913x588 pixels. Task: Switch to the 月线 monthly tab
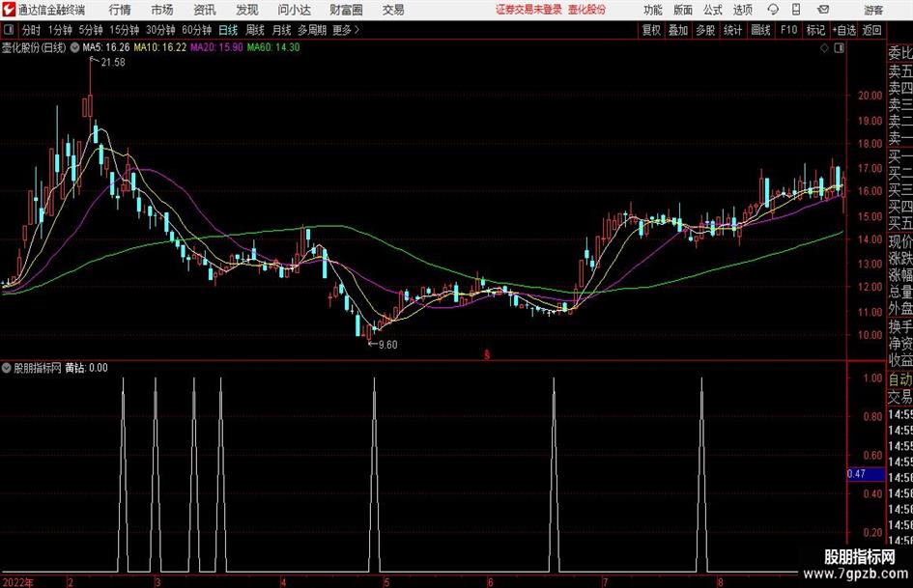281,30
